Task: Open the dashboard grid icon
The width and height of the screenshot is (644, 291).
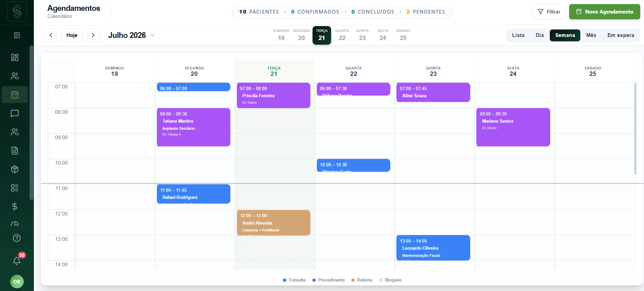Action: pos(15,57)
